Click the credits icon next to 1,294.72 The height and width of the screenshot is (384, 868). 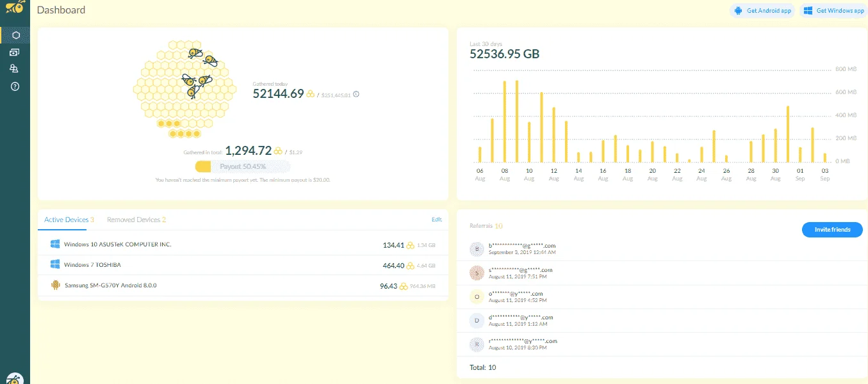(x=278, y=152)
